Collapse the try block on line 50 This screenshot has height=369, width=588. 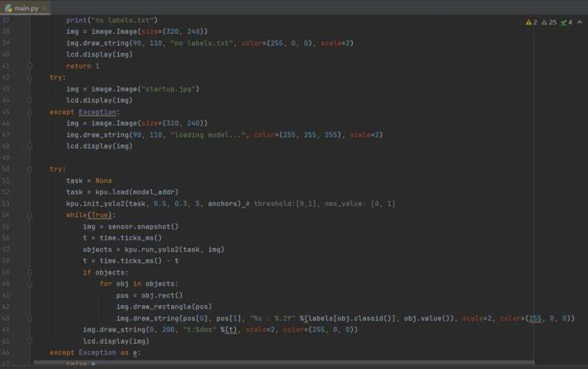30,169
